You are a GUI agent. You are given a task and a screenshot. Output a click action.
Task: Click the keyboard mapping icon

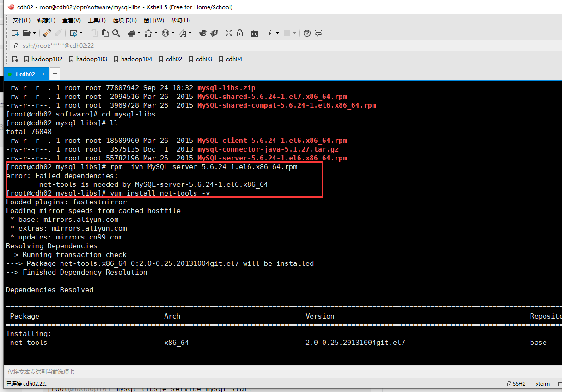pos(255,33)
